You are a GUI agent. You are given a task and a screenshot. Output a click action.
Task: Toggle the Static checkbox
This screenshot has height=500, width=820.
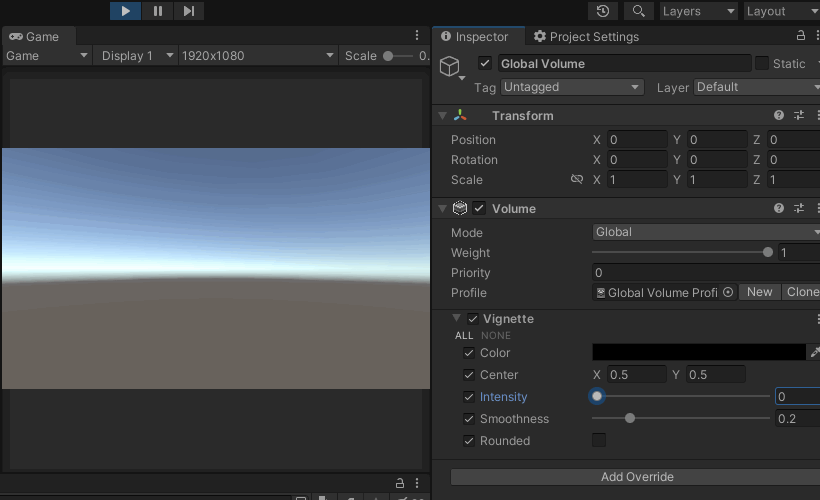pyautogui.click(x=762, y=64)
